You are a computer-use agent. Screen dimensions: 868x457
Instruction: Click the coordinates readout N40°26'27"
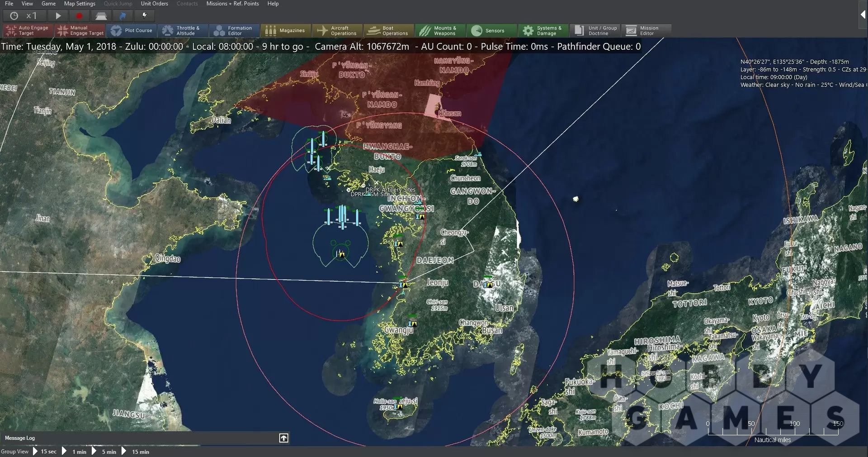coord(794,62)
